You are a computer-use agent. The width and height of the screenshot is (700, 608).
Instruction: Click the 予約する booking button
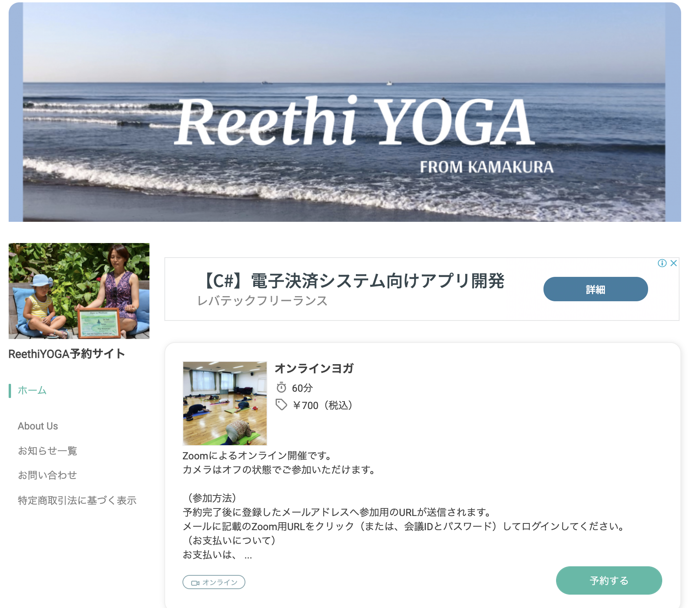pos(609,580)
